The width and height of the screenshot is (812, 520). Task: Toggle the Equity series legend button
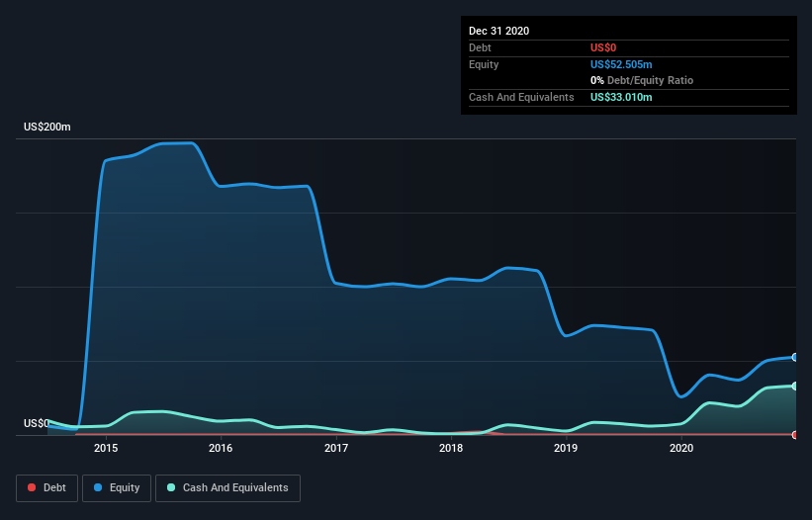click(117, 488)
